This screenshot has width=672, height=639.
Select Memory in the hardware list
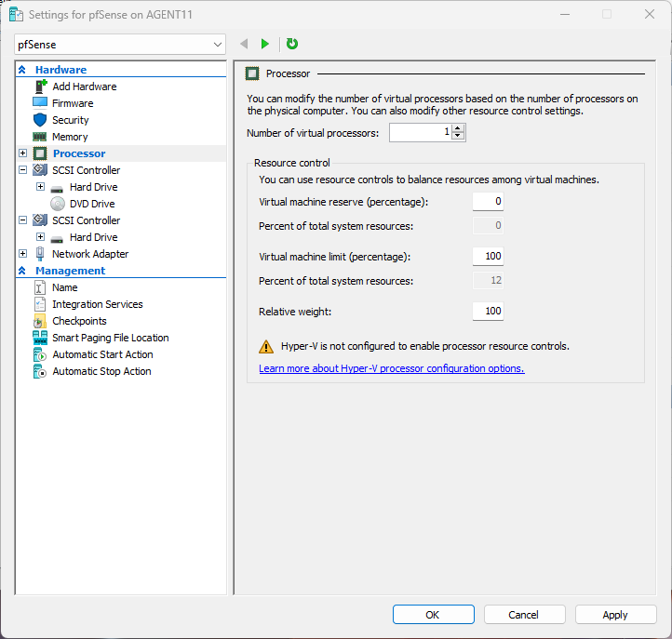(x=70, y=137)
